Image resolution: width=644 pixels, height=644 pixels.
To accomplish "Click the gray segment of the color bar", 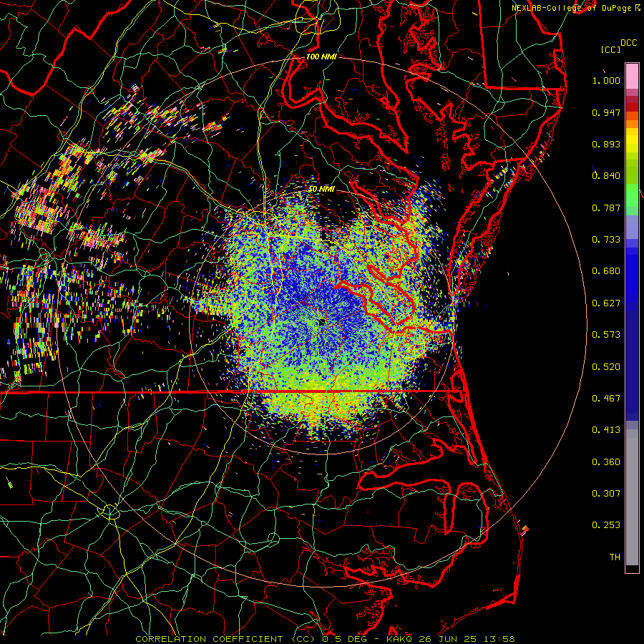I will [x=632, y=497].
